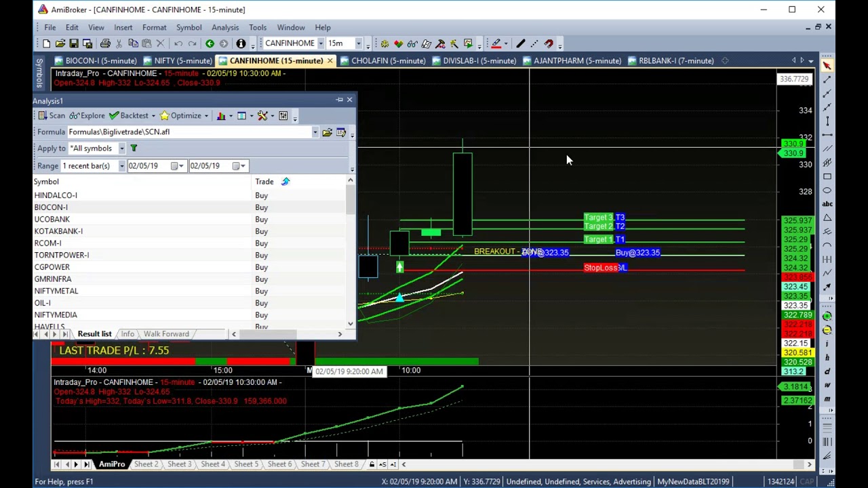Image resolution: width=868 pixels, height=488 pixels.
Task: Toggle the sheet lock icon
Action: (372, 465)
